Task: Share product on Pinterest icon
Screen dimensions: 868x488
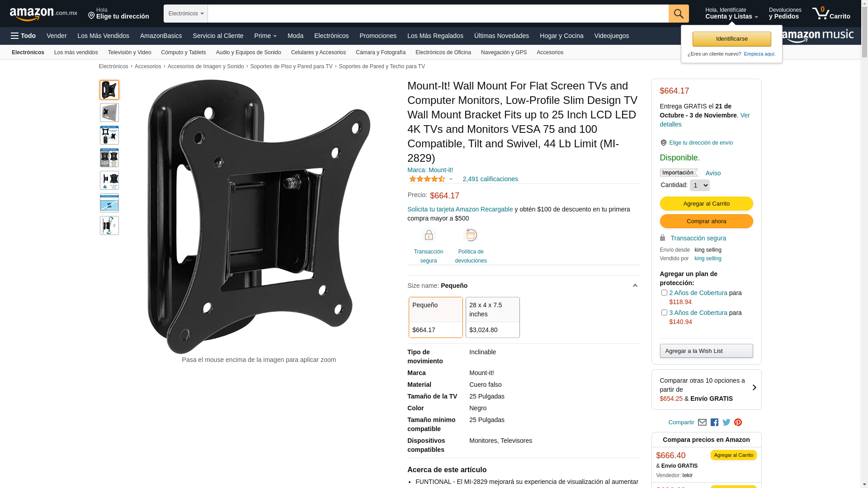Action: click(x=738, y=422)
